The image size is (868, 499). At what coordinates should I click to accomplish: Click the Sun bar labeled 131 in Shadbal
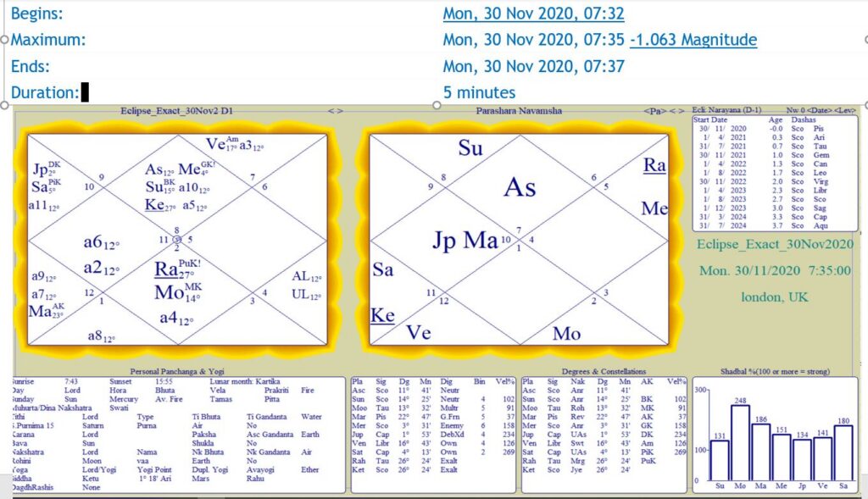click(x=720, y=460)
